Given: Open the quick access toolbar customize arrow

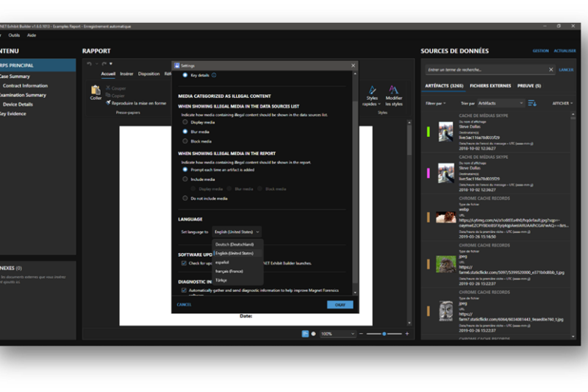Looking at the screenshot, I should pyautogui.click(x=111, y=64).
